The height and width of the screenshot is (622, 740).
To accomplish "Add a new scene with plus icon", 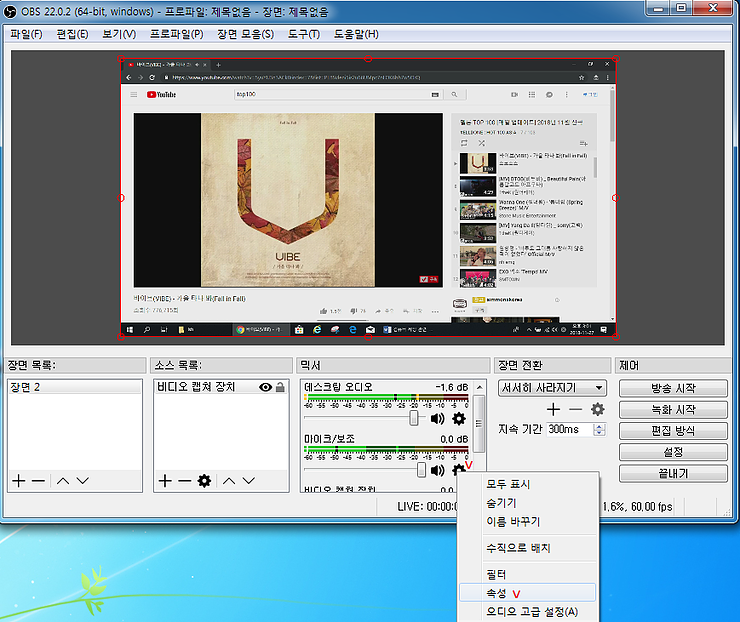I will coord(19,481).
